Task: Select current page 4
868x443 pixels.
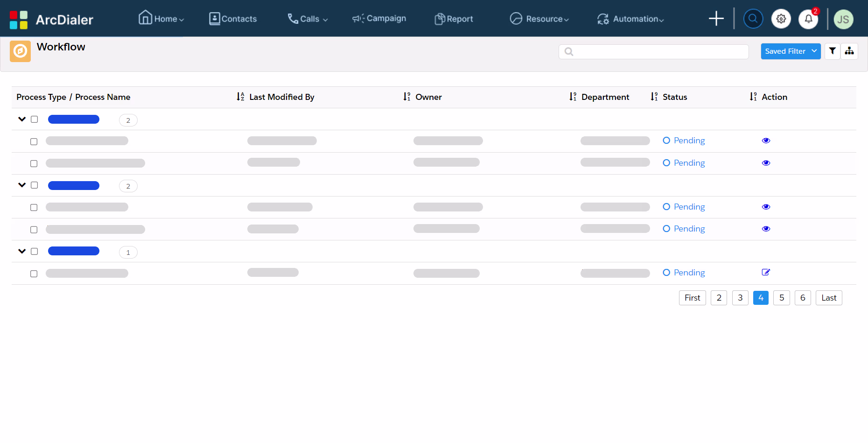Action: [x=761, y=298]
